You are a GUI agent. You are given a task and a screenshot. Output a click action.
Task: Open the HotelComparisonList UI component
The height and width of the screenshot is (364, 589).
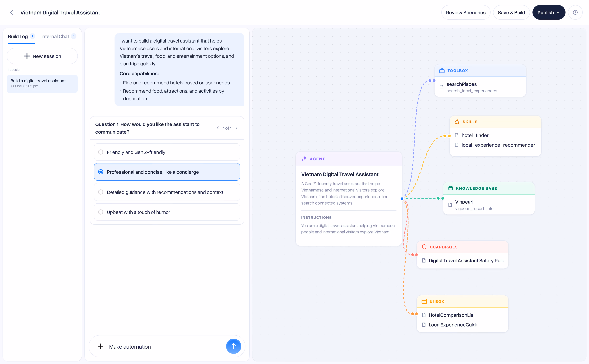pos(463,315)
